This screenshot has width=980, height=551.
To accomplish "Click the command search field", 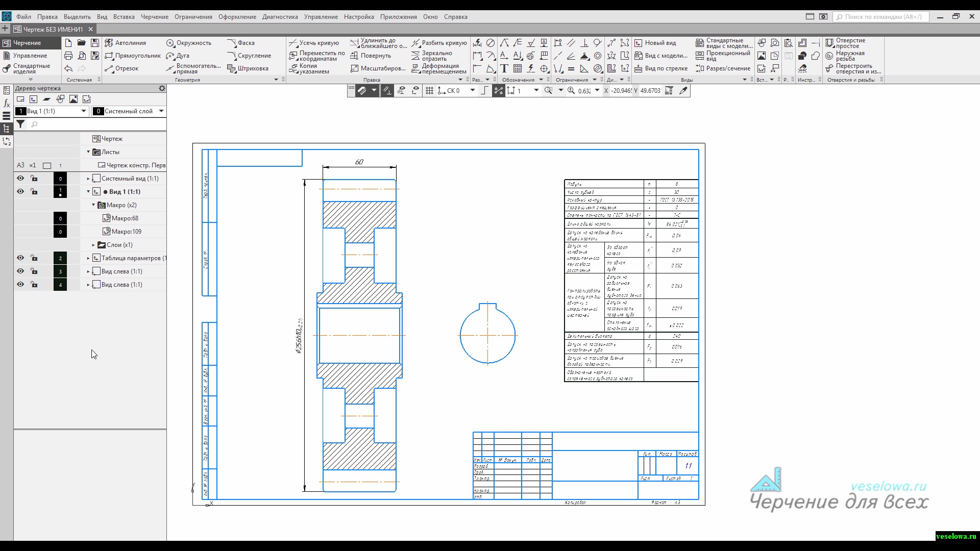I will 881,17.
